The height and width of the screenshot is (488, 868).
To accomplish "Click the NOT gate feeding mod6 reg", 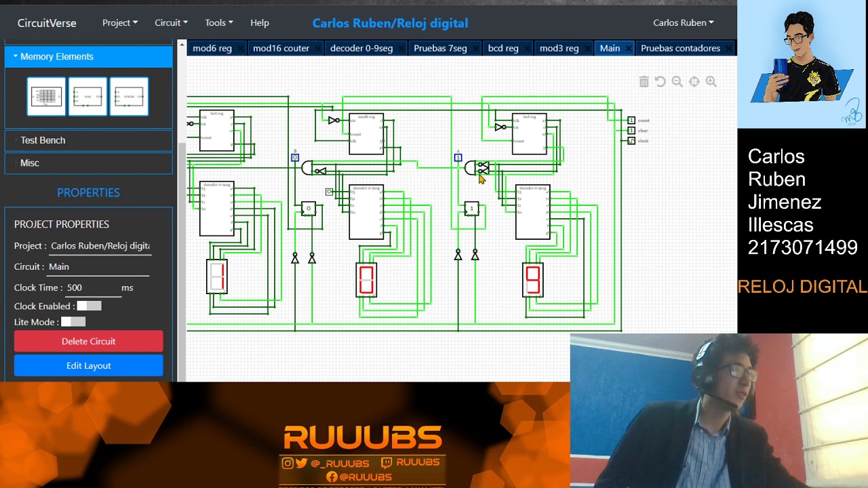I will (334, 121).
